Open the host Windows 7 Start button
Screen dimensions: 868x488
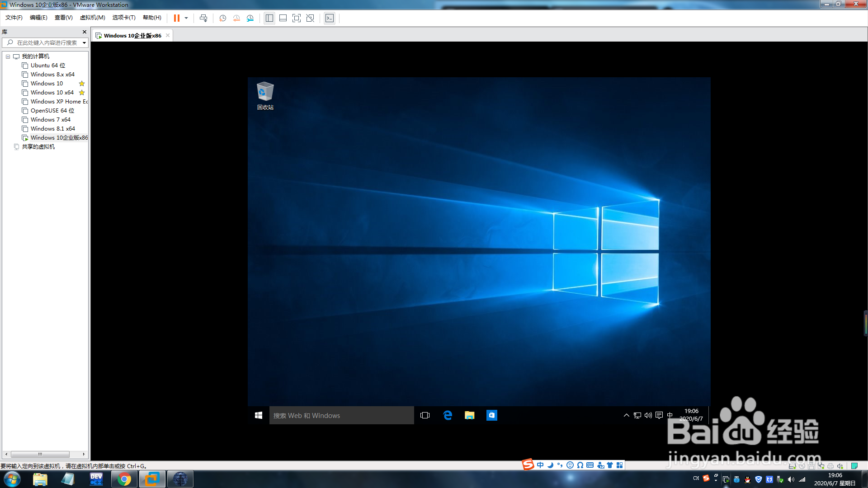coord(12,479)
